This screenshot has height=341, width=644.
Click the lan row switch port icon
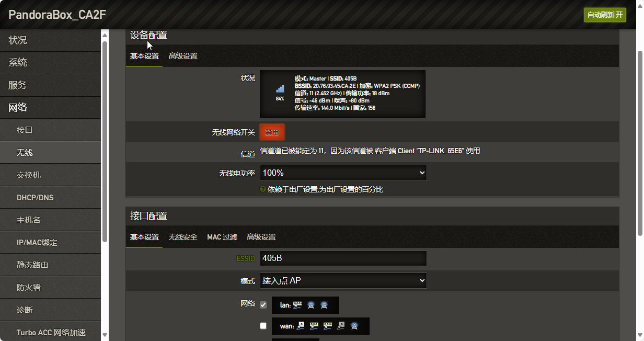297,305
